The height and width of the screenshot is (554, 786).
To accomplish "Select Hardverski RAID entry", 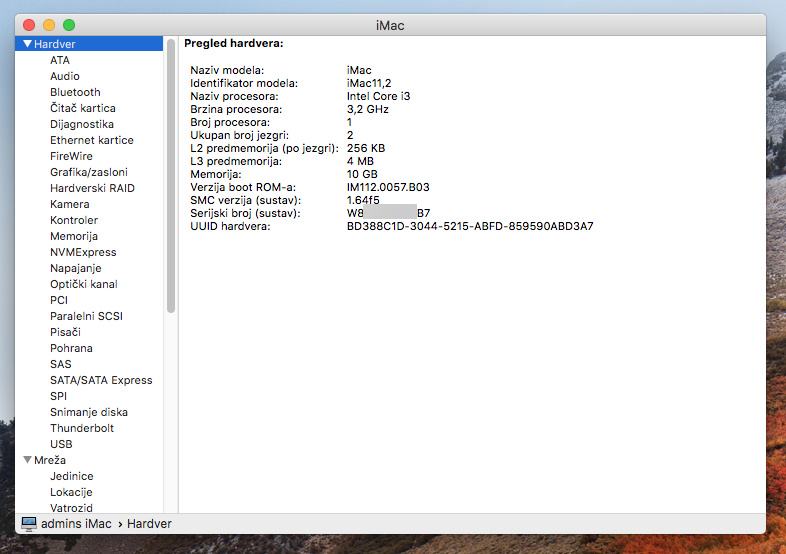I will (92, 189).
